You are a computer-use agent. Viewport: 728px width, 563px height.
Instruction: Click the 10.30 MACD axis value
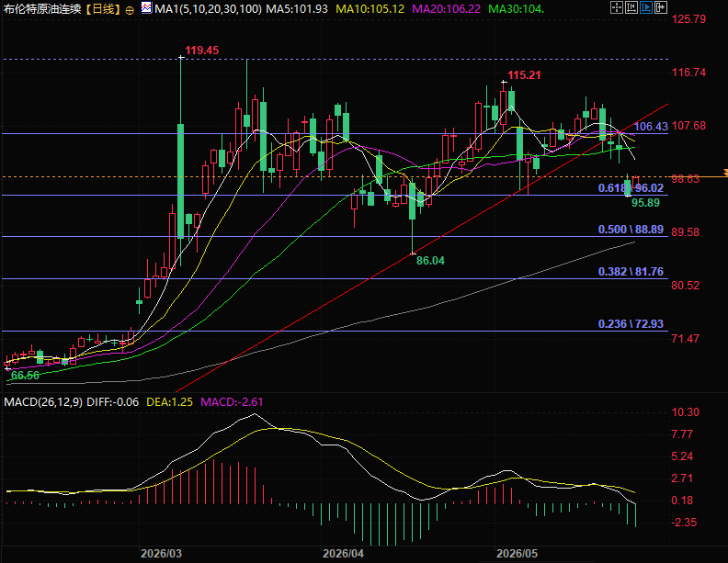click(x=686, y=412)
